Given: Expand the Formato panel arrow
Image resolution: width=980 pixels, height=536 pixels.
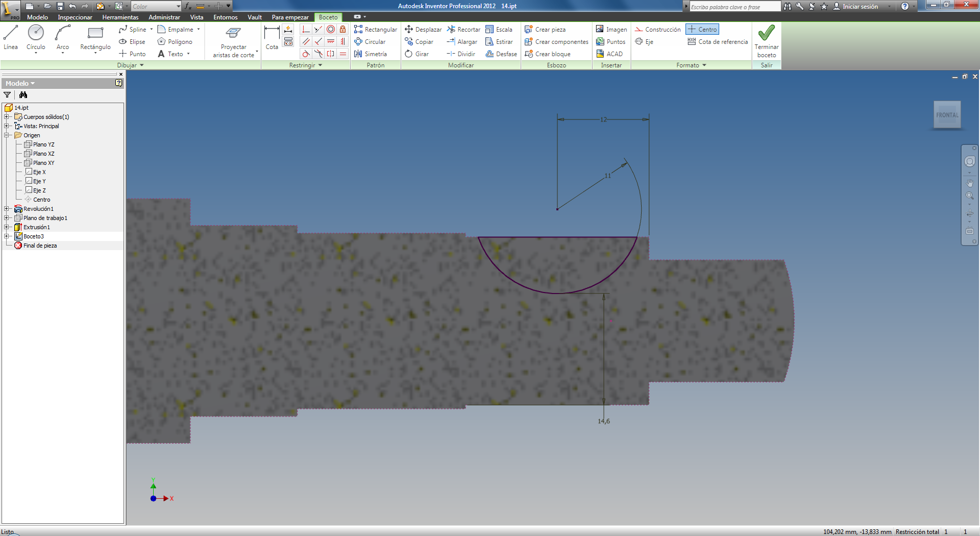Looking at the screenshot, I should point(704,65).
